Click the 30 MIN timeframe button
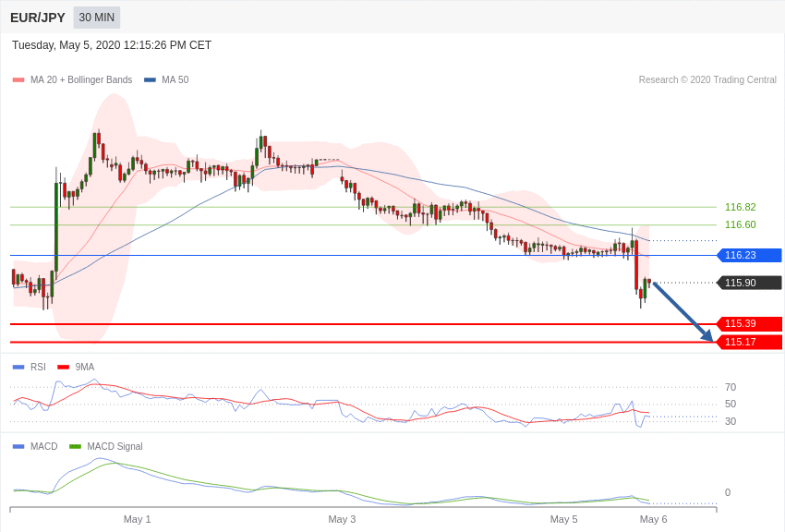785x532 pixels. pyautogui.click(x=97, y=18)
